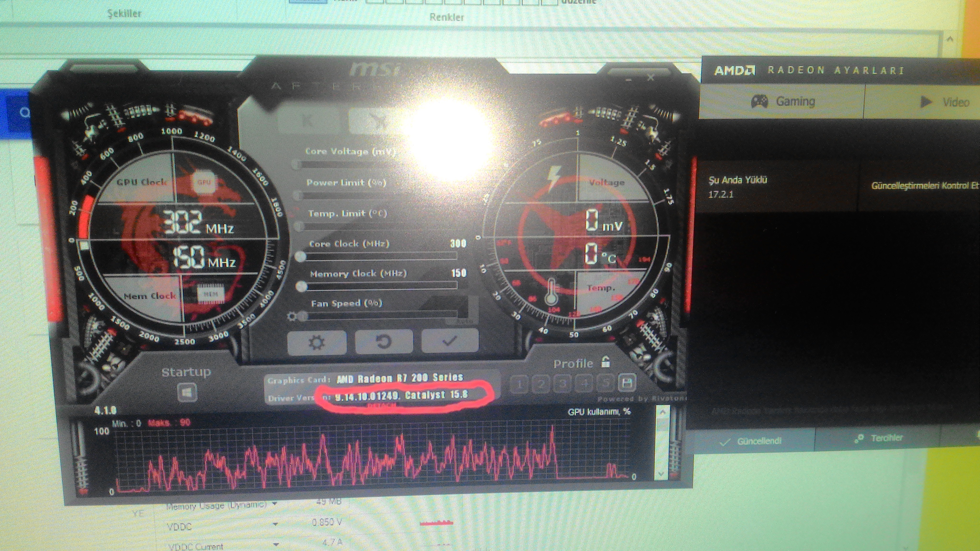Select profile slot 5

point(605,383)
